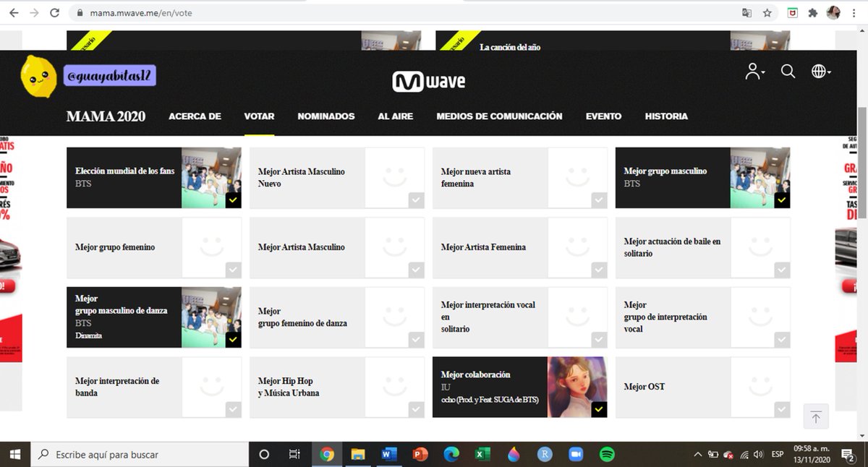Open the NOMINADOS menu

coord(326,116)
